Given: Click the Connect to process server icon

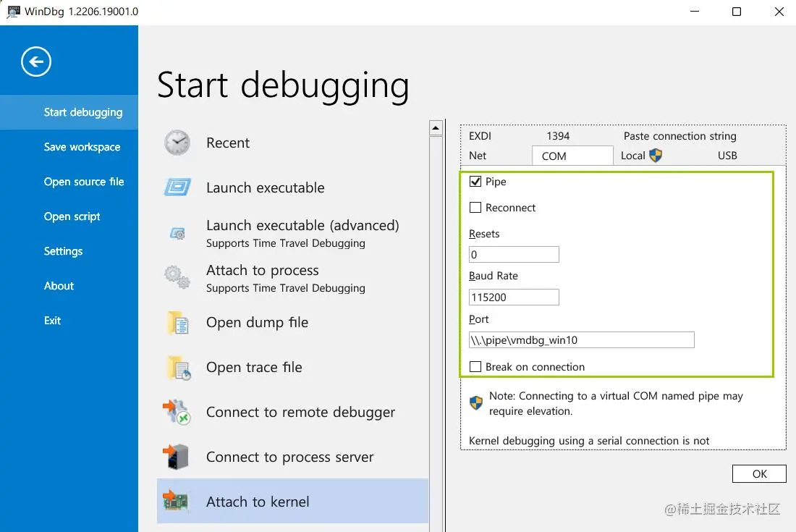Looking at the screenshot, I should pos(176,457).
